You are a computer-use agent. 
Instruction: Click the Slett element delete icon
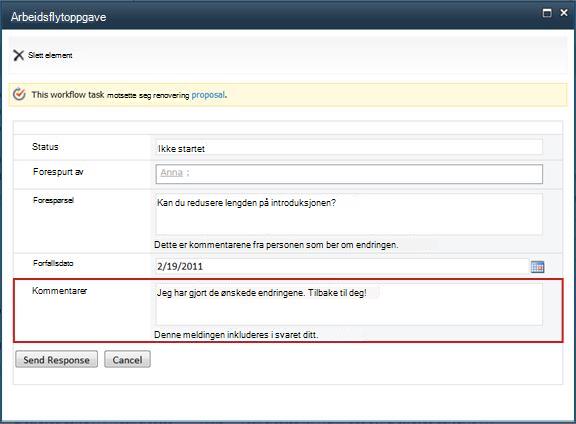(18, 55)
